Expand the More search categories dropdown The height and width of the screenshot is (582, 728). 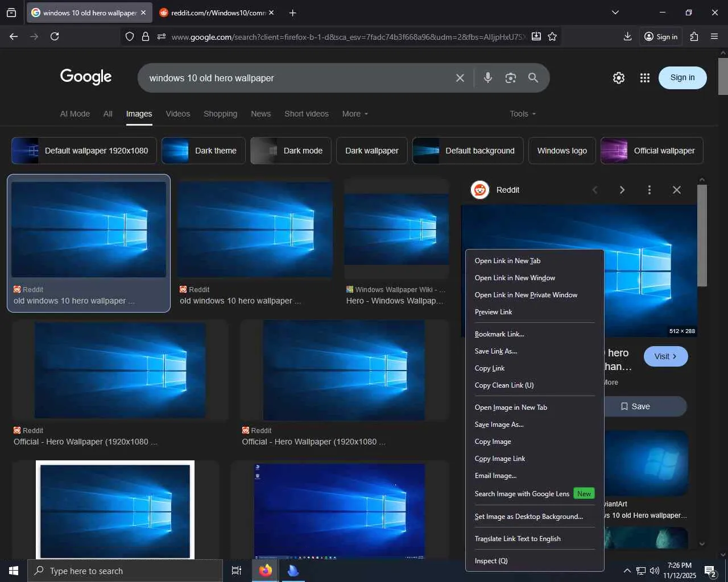click(355, 114)
